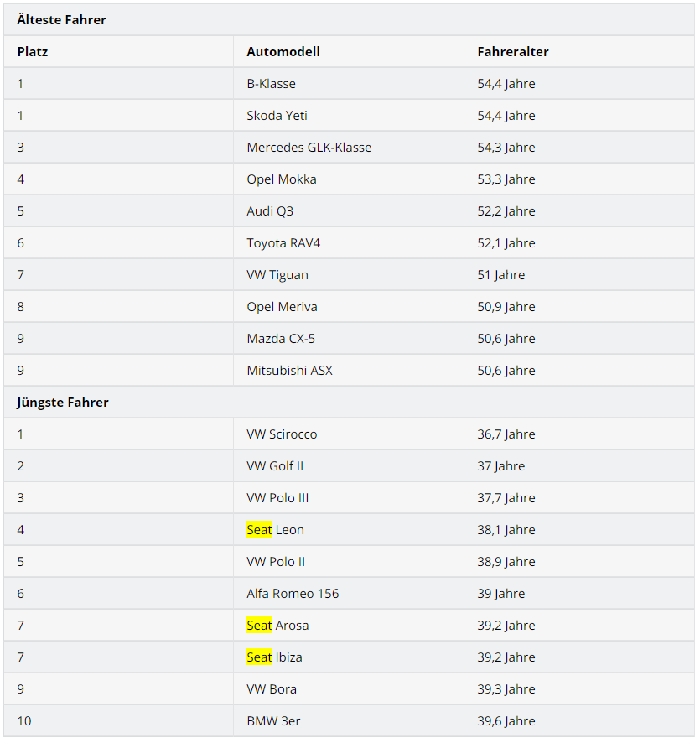Click the highlighted Seat before Ibiza
The image size is (700, 743).
tap(259, 657)
